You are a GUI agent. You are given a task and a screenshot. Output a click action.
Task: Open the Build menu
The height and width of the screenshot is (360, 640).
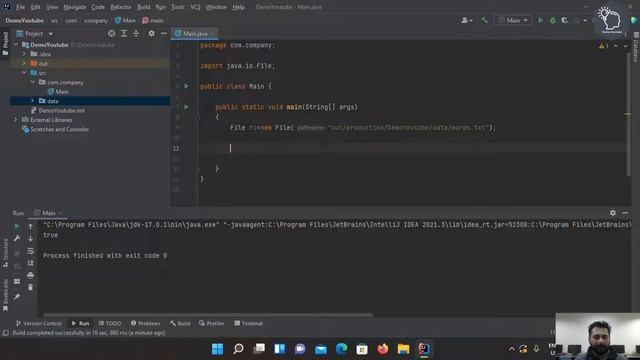144,7
